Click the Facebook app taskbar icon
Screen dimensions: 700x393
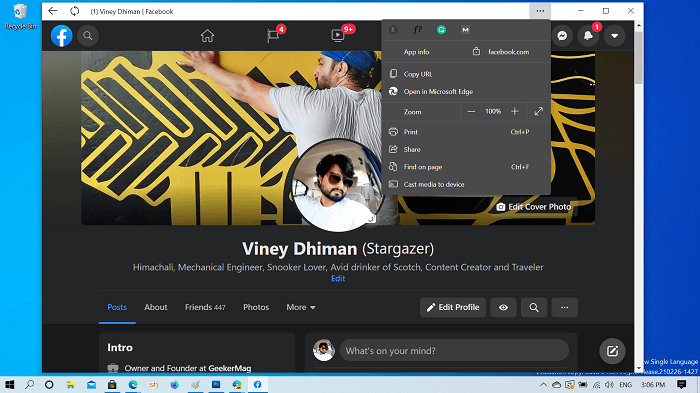258,385
